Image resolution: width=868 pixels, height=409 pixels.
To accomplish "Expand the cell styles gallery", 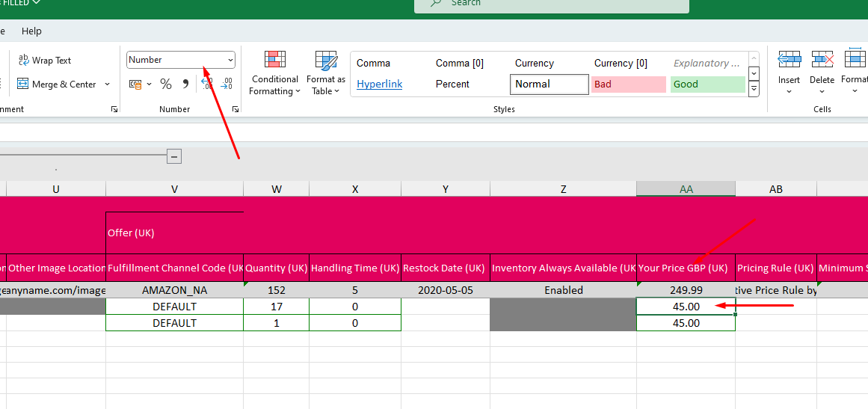I will coord(754,88).
